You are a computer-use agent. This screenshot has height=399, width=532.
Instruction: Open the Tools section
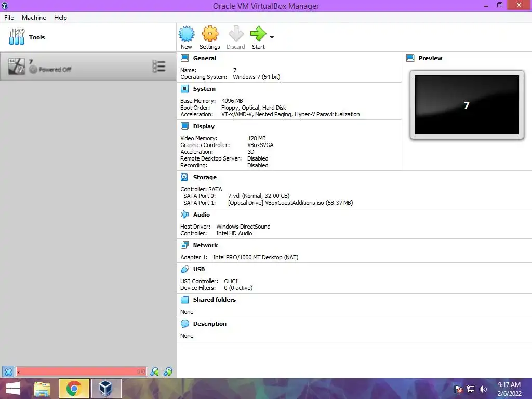[x=88, y=37]
